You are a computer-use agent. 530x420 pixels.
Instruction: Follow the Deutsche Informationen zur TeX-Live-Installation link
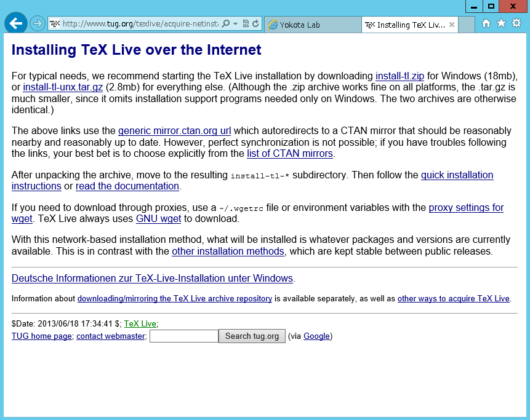coord(152,279)
